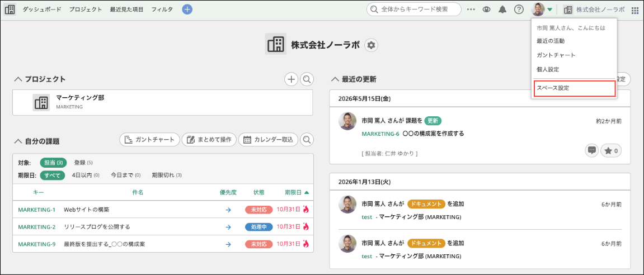Click the 未対応 status badge on MARKETING-1
This screenshot has width=644, height=275.
(x=258, y=210)
